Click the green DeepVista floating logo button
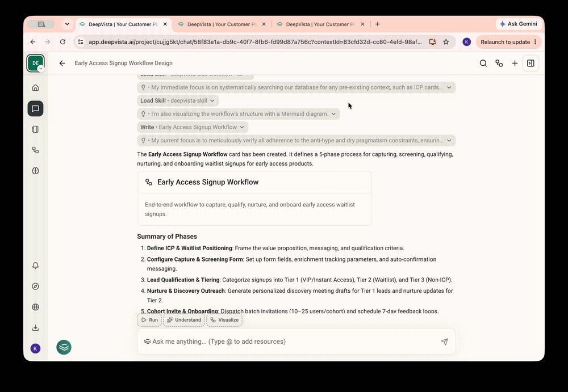 click(x=64, y=347)
